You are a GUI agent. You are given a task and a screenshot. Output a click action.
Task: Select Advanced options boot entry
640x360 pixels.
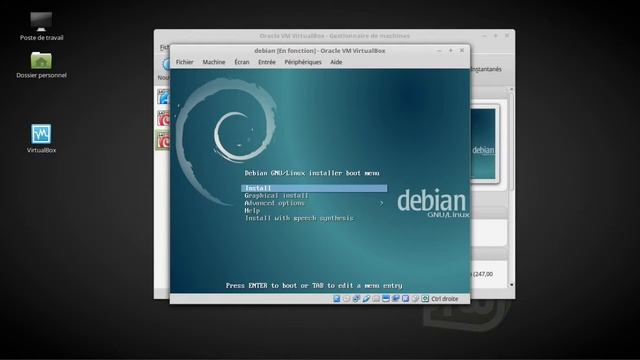[274, 203]
